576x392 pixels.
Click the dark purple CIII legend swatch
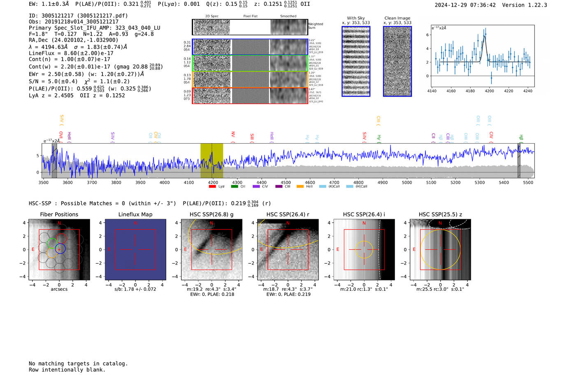click(x=279, y=186)
